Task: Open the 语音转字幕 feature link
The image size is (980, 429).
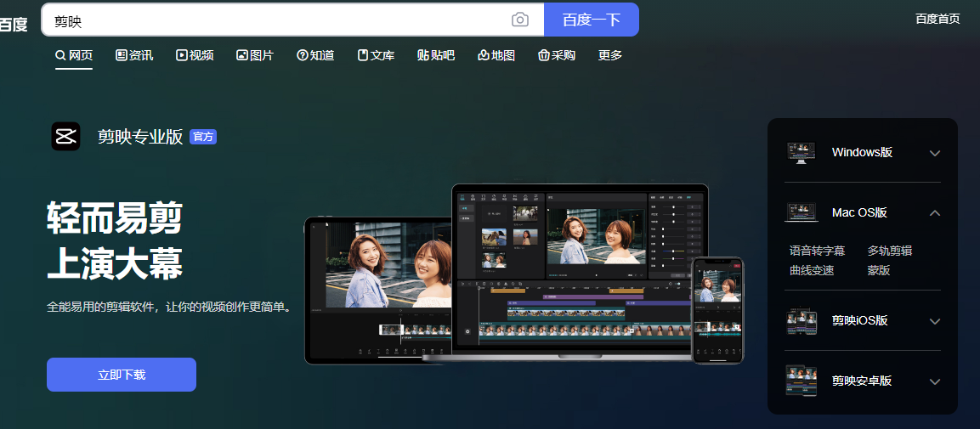Action: point(817,251)
